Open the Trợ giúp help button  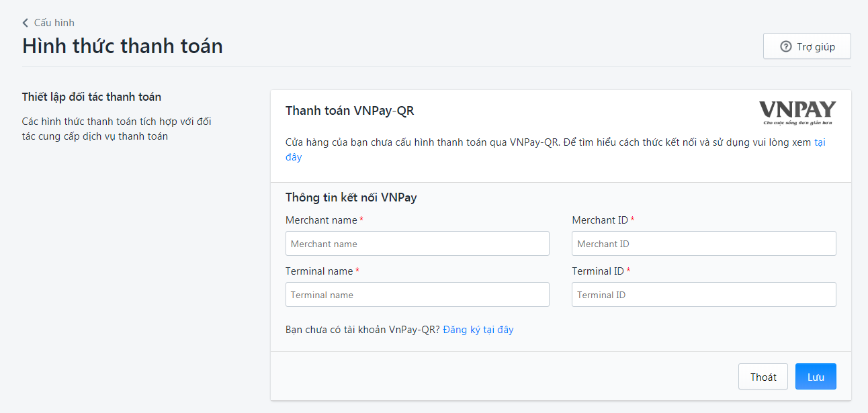tap(807, 46)
